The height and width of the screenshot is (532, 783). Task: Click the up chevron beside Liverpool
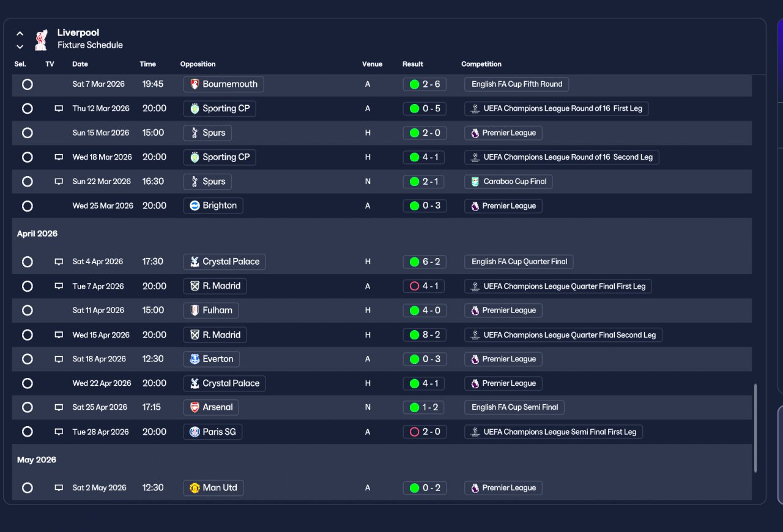click(20, 34)
